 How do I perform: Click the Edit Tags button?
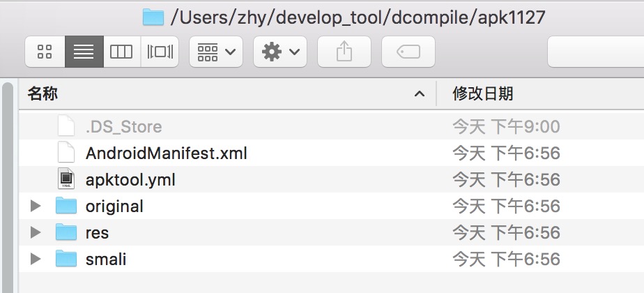point(408,52)
